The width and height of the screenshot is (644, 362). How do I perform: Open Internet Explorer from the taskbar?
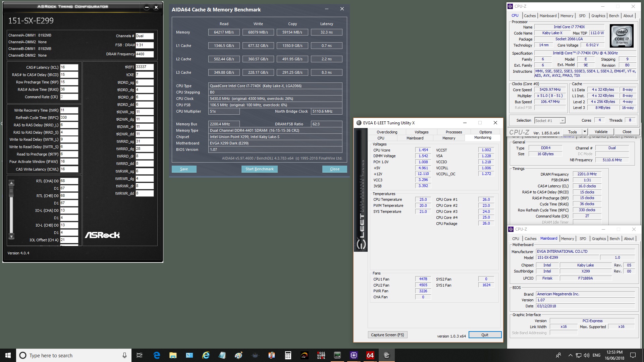206,355
